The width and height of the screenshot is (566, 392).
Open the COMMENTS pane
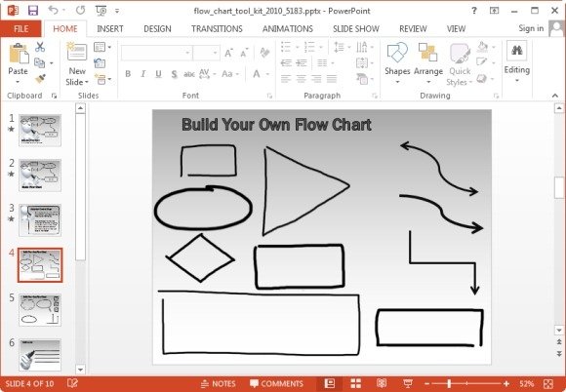click(276, 383)
